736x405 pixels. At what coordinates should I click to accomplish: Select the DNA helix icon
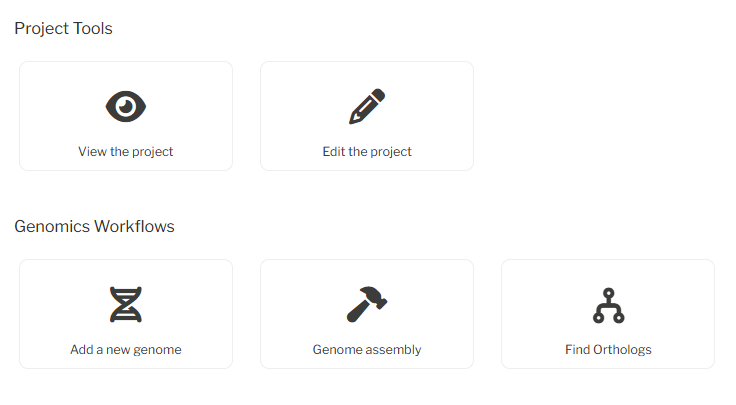pyautogui.click(x=126, y=304)
